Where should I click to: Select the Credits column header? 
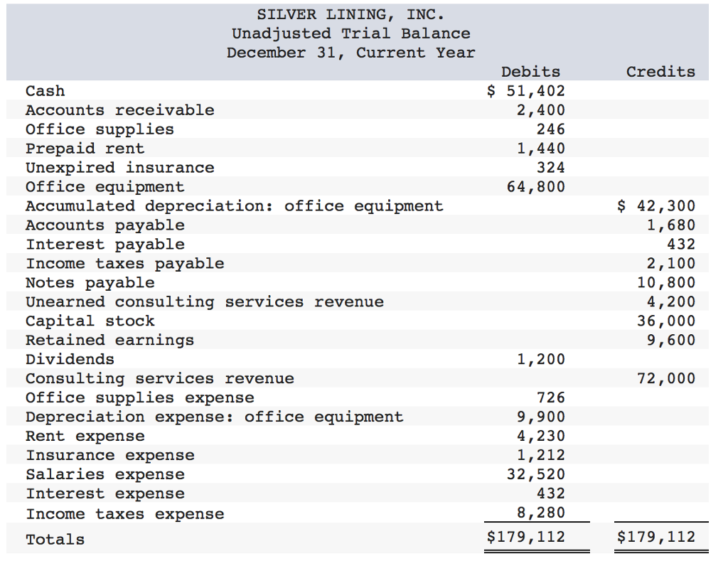coord(660,72)
